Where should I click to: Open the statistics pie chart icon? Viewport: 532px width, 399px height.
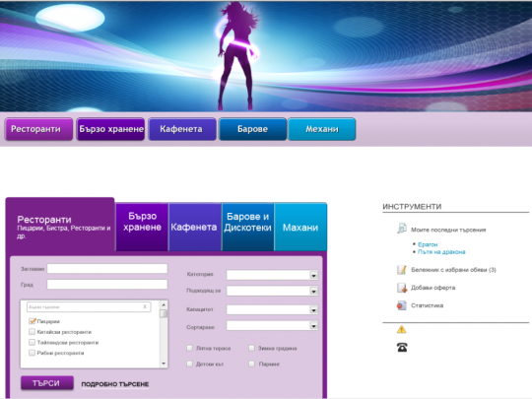[402, 305]
